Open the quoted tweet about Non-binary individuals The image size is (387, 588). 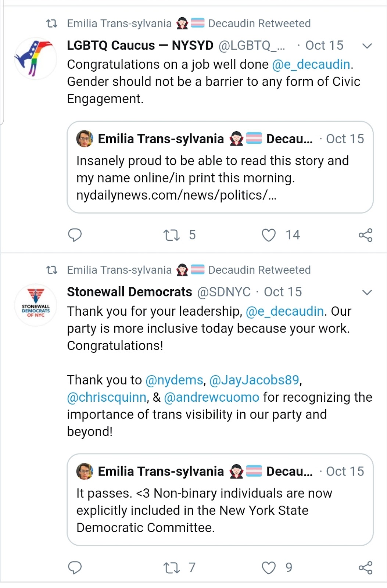click(x=220, y=500)
